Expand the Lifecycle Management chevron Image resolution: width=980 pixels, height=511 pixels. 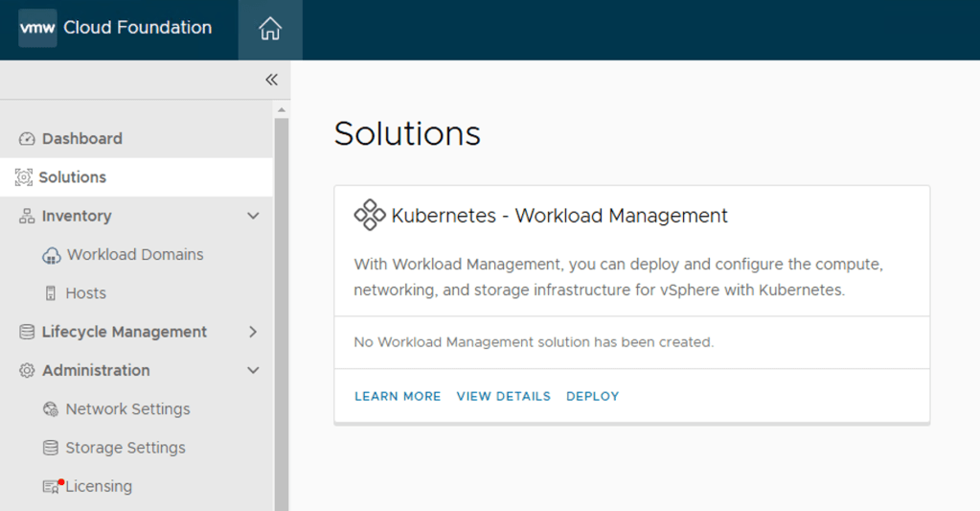(x=253, y=332)
